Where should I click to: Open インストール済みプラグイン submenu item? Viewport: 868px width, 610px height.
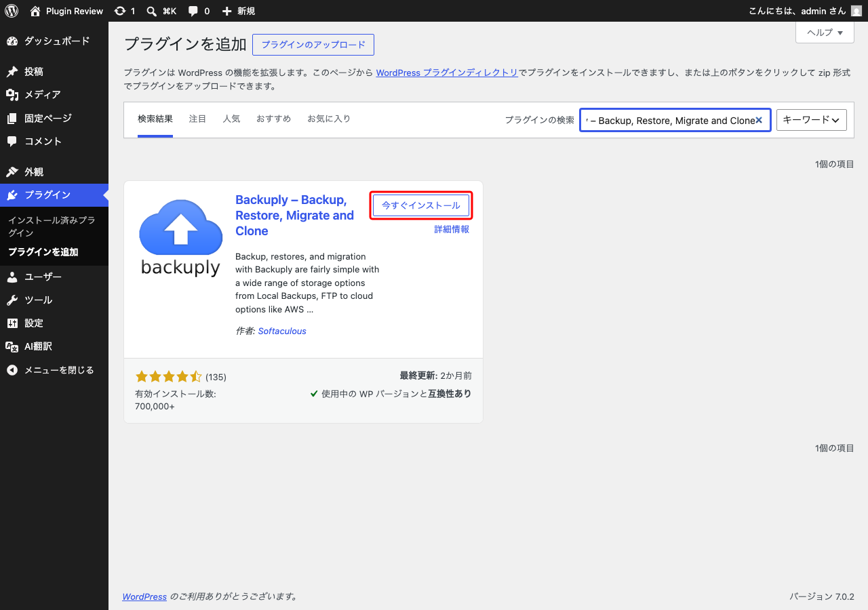coord(54,226)
